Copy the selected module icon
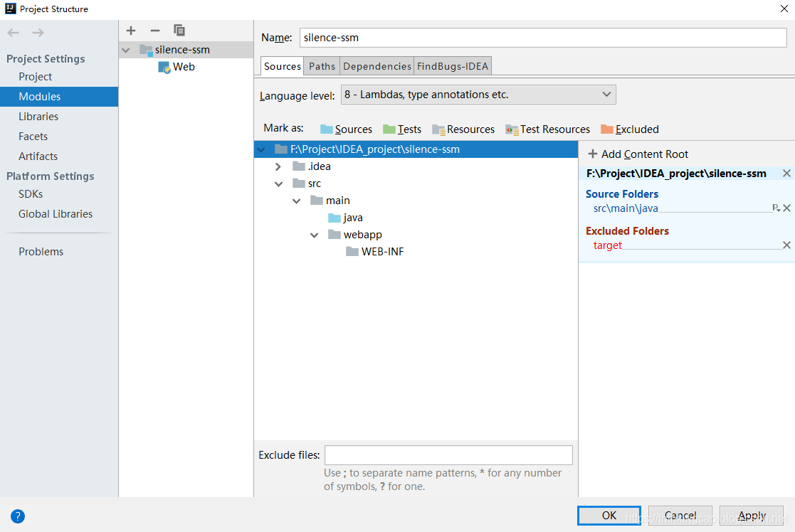The height and width of the screenshot is (532, 795). coord(179,31)
